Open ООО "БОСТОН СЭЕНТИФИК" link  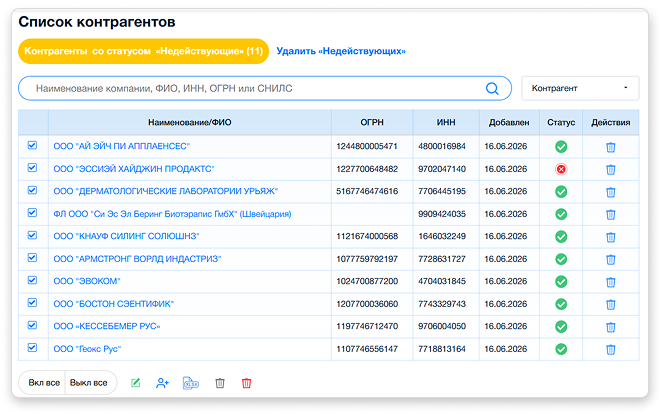point(114,304)
